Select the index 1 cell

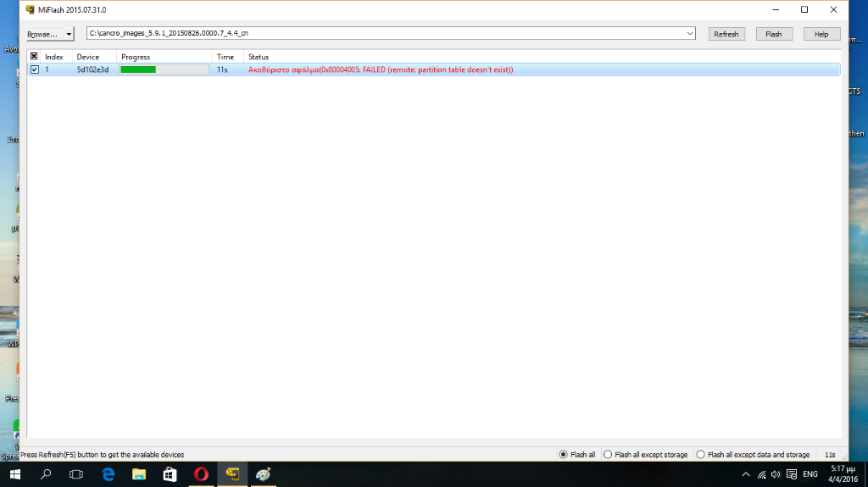click(47, 69)
